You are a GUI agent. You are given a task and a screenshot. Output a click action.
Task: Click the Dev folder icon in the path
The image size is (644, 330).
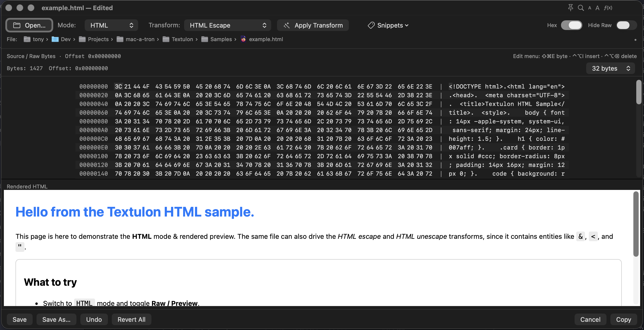point(55,39)
